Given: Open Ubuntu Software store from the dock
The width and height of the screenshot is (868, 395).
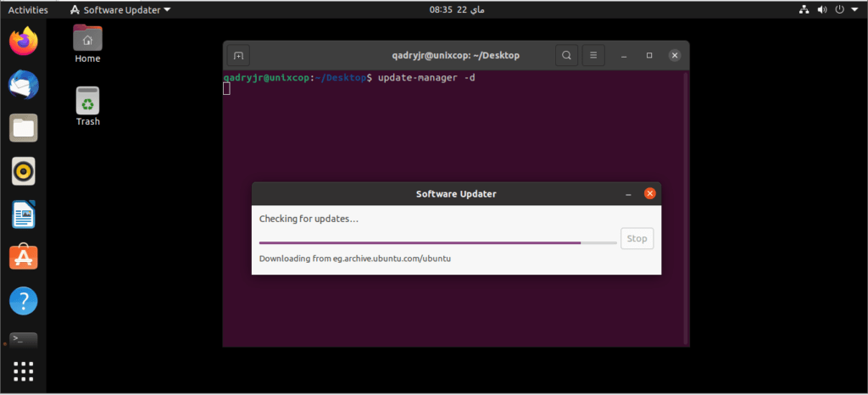Looking at the screenshot, I should click(x=23, y=258).
